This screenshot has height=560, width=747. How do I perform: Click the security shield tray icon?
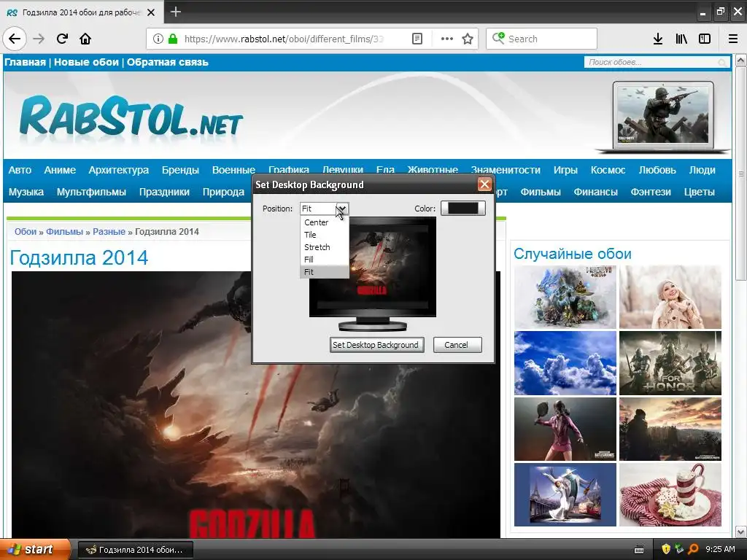[x=666, y=550]
